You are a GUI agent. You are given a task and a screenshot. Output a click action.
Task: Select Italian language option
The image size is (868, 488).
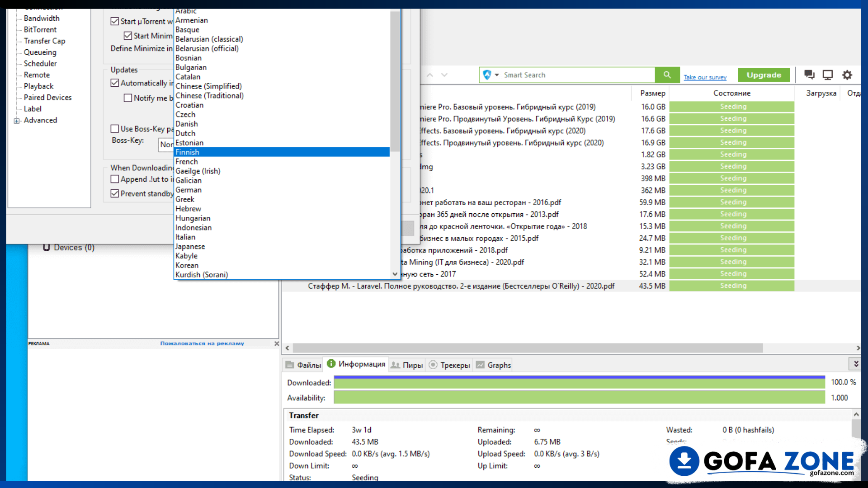click(282, 237)
